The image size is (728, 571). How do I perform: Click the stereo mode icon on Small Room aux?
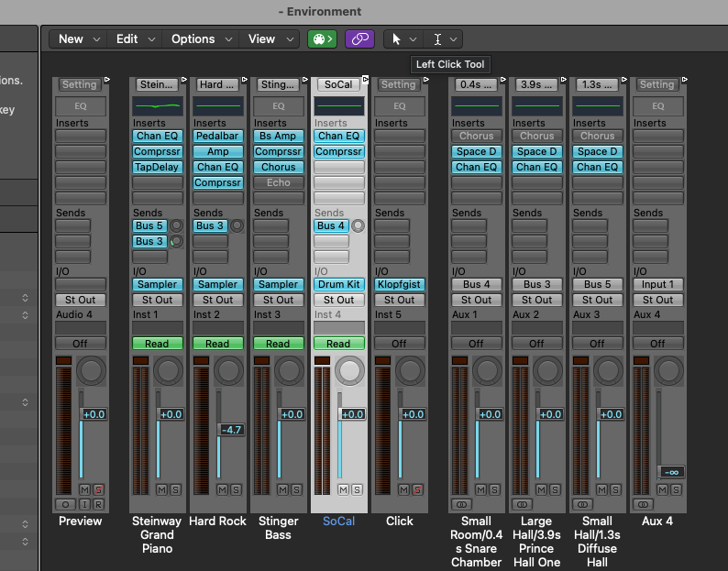tap(462, 504)
